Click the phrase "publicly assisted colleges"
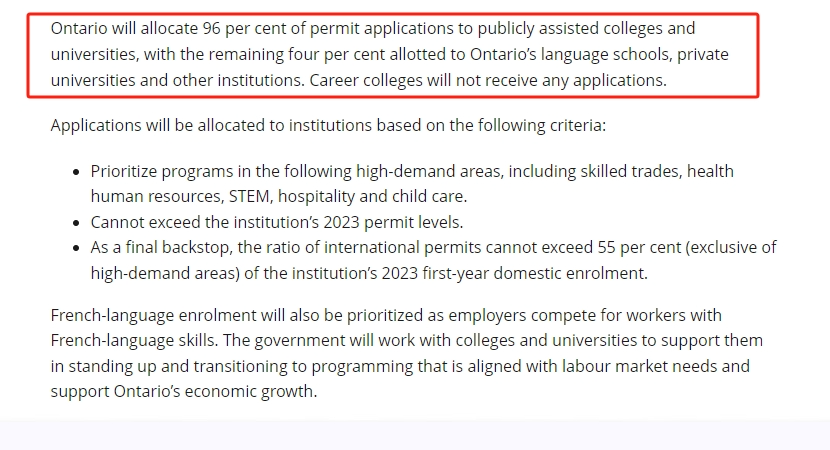Viewport: 830px width, 450px height. pyautogui.click(x=570, y=29)
